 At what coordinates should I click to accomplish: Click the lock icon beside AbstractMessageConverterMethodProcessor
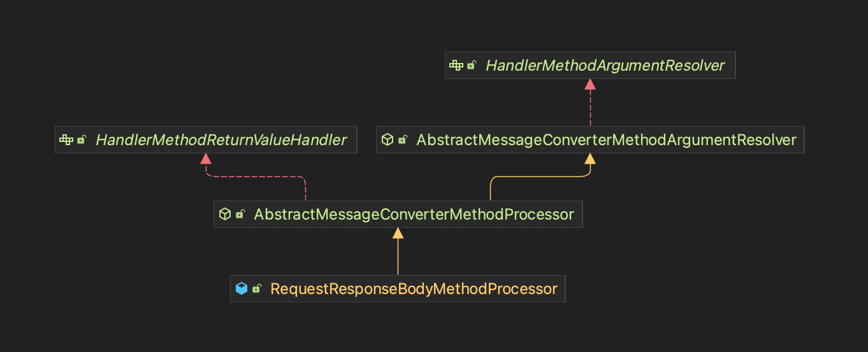coord(240,215)
